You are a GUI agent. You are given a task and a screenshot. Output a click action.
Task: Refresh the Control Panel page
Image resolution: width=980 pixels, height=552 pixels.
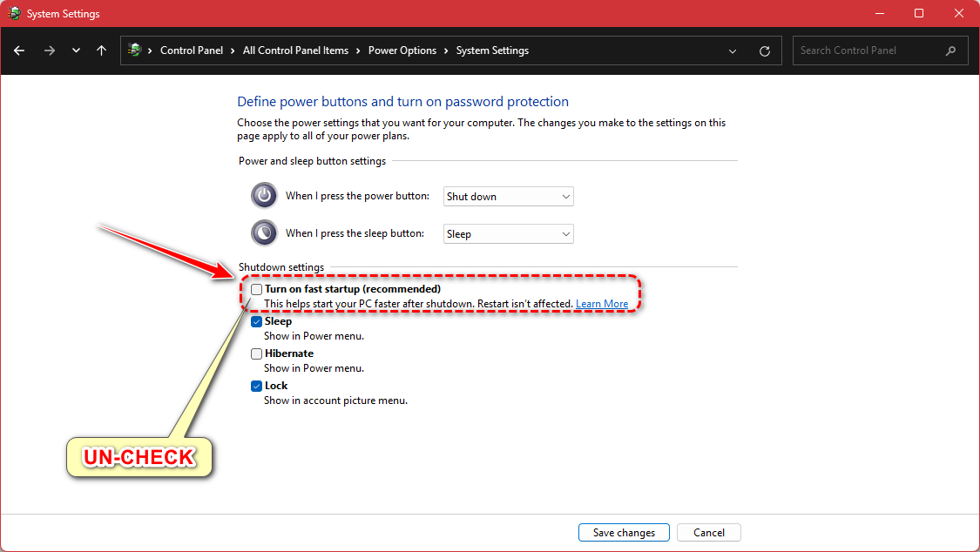(x=765, y=50)
